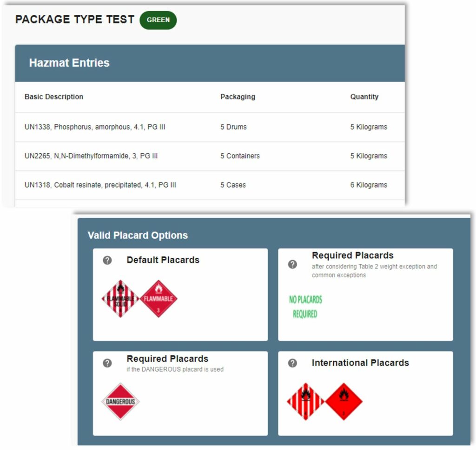The width and height of the screenshot is (476, 450).
Task: Expand the Hazmat Entries panel header
Action: pos(69,62)
